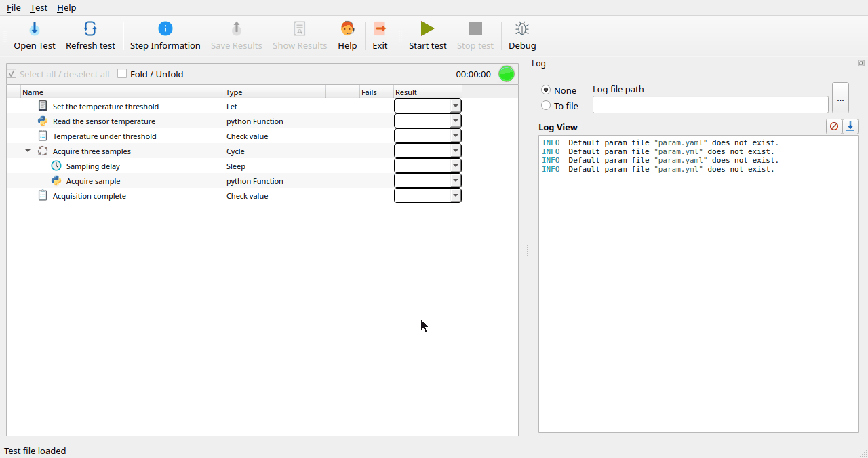Click the Name column header
Viewport: 868px width, 458px height.
122,92
